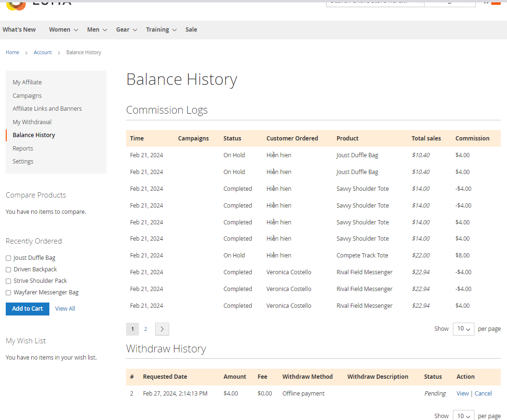Check the Joust Duffle Bag checkbox
507x420 pixels.
tap(8, 258)
